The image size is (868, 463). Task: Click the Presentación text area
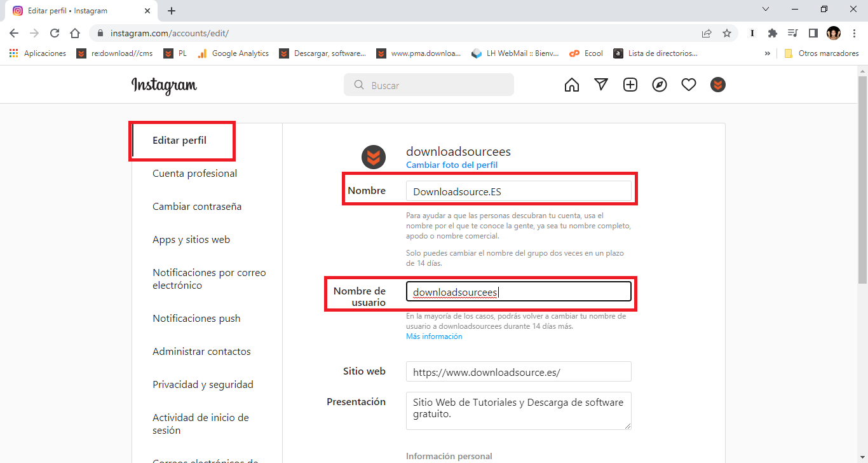pyautogui.click(x=519, y=411)
